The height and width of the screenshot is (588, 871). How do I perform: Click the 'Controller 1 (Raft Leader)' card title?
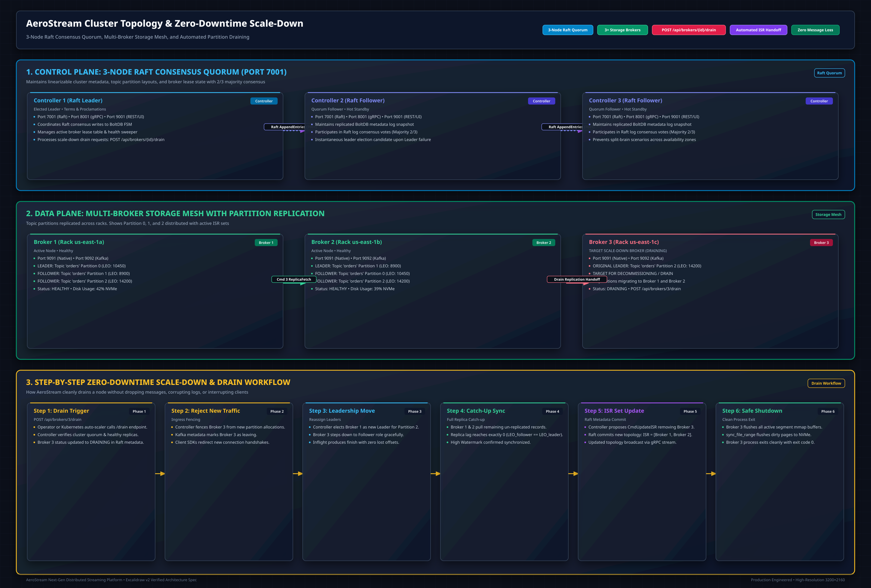[68, 100]
